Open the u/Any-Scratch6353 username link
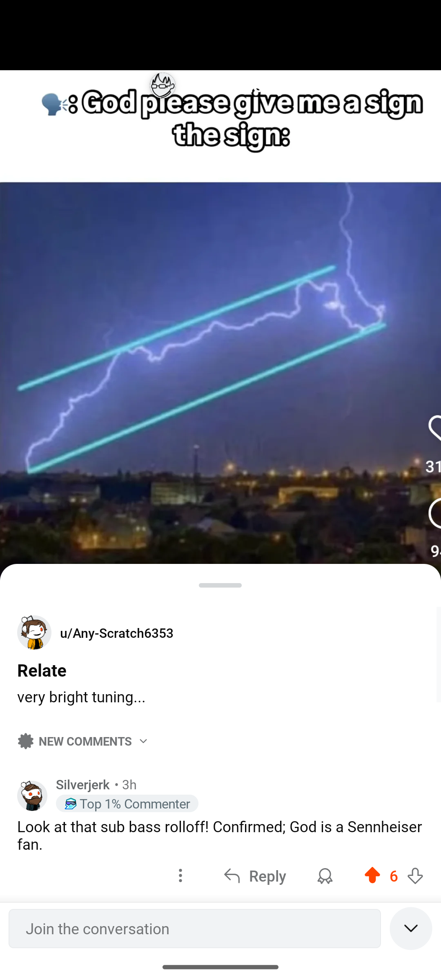The image size is (441, 980). pyautogui.click(x=117, y=633)
